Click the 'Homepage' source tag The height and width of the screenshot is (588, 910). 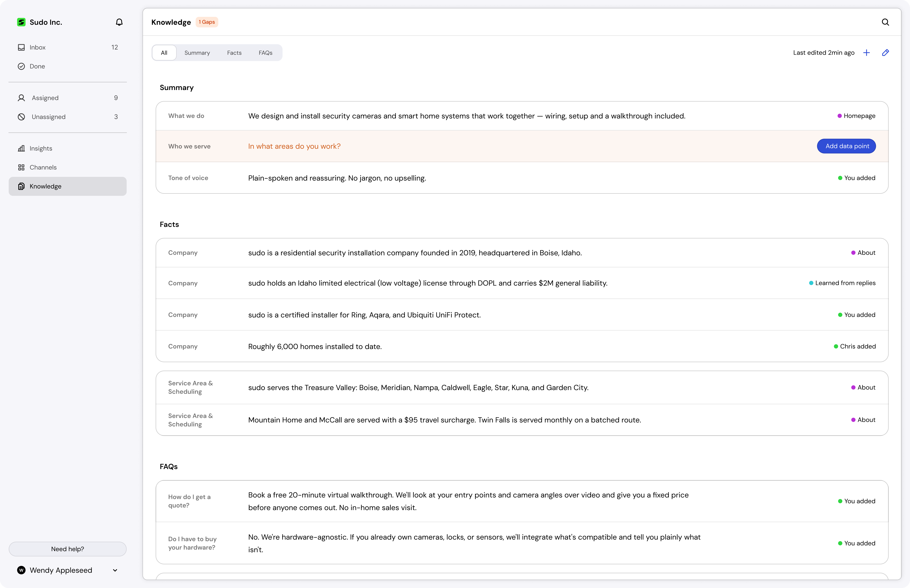pos(856,116)
